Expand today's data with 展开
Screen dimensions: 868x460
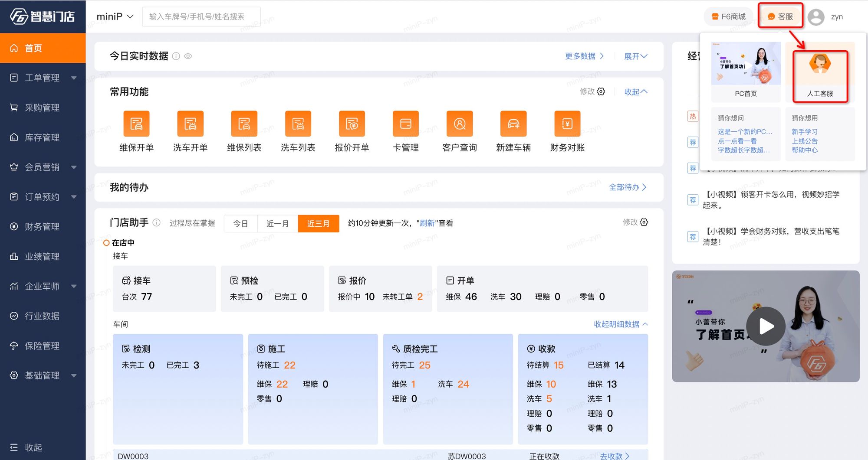click(x=636, y=56)
